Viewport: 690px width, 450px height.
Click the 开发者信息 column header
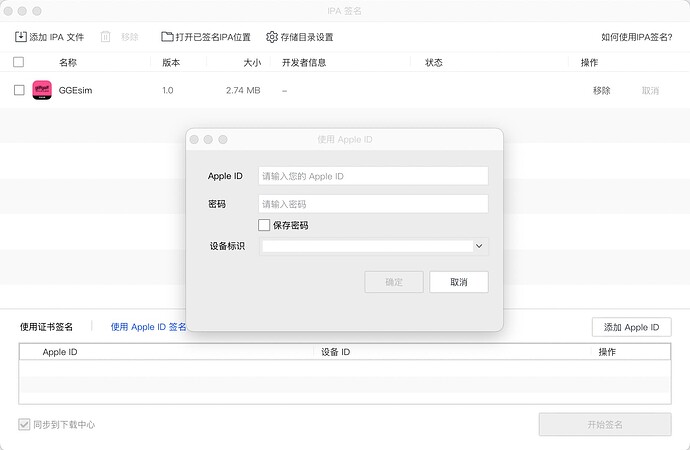click(x=304, y=62)
